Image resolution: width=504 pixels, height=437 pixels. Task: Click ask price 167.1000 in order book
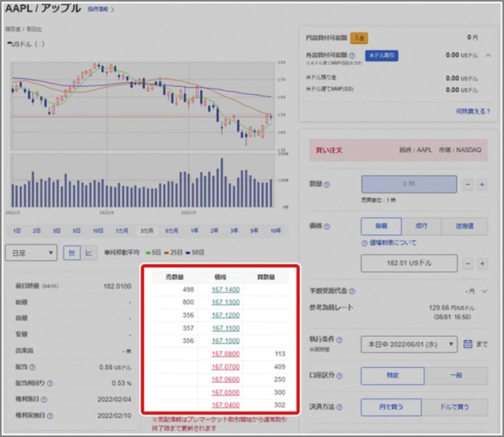(225, 341)
